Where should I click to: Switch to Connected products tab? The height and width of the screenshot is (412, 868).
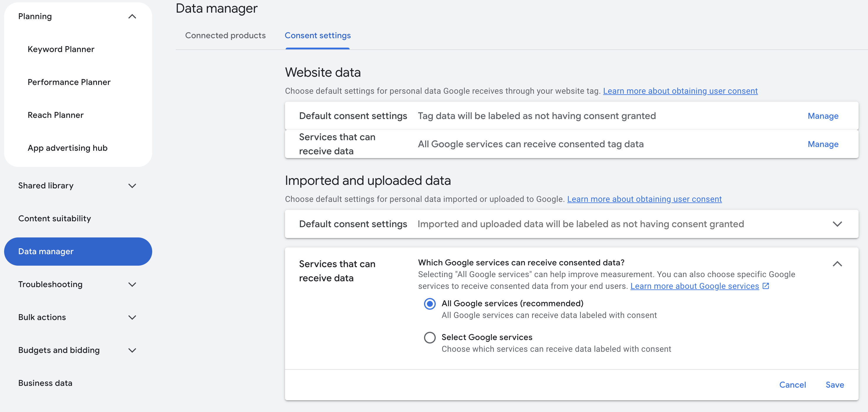(x=225, y=35)
